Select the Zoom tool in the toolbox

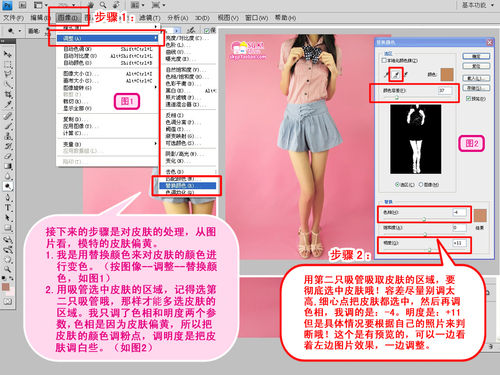click(x=7, y=269)
